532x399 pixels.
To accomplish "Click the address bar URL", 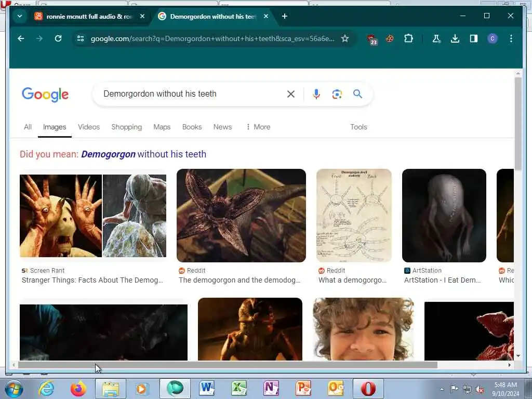I will 212,38.
